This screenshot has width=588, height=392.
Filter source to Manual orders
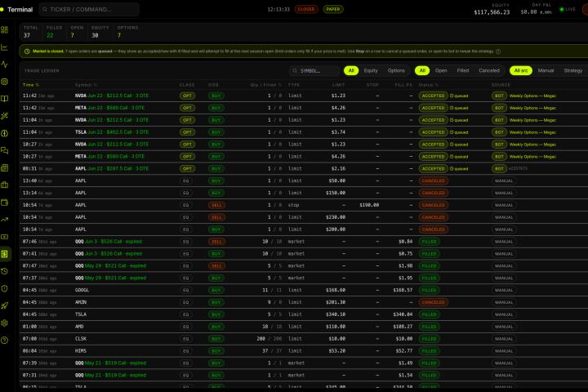(x=546, y=70)
